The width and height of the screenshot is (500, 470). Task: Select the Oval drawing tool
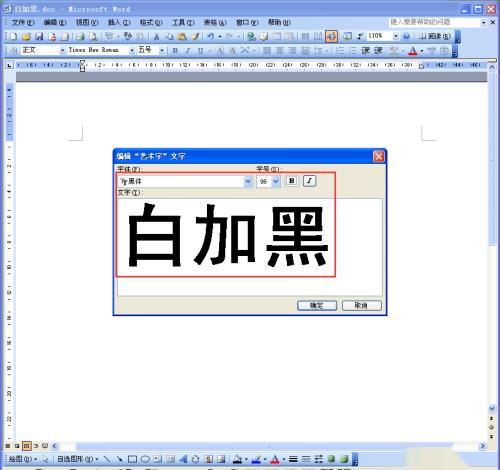pyautogui.click(x=145, y=459)
